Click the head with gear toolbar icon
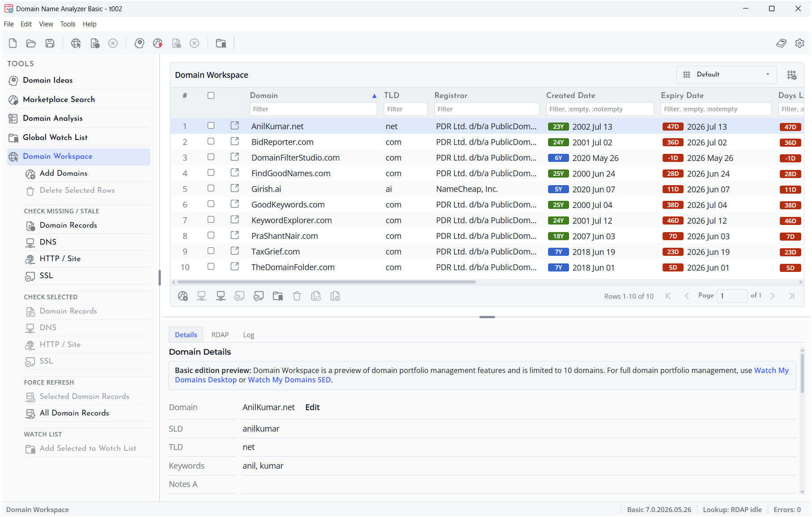 click(x=140, y=43)
